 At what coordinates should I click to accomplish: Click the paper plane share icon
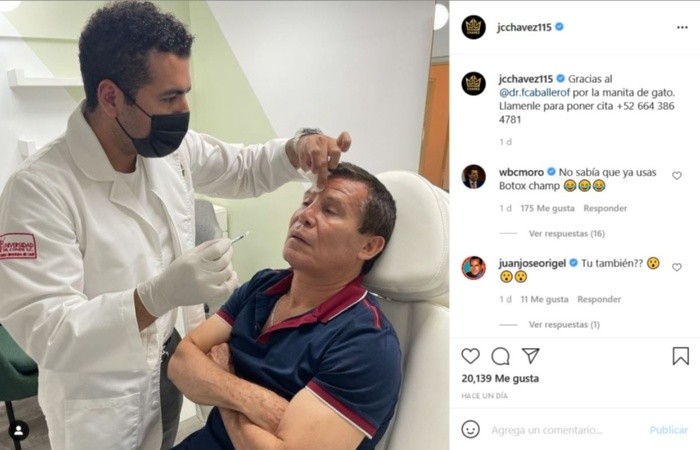(x=531, y=355)
